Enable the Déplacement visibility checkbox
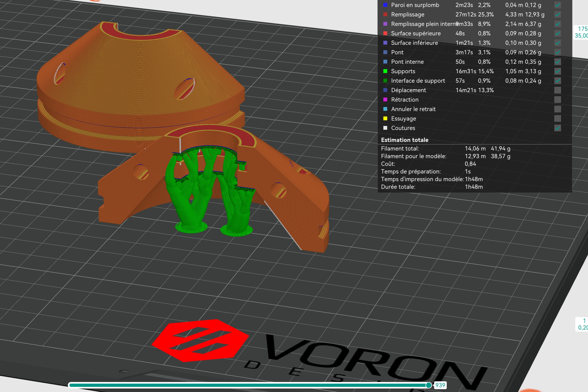Image resolution: width=588 pixels, height=392 pixels. click(558, 90)
